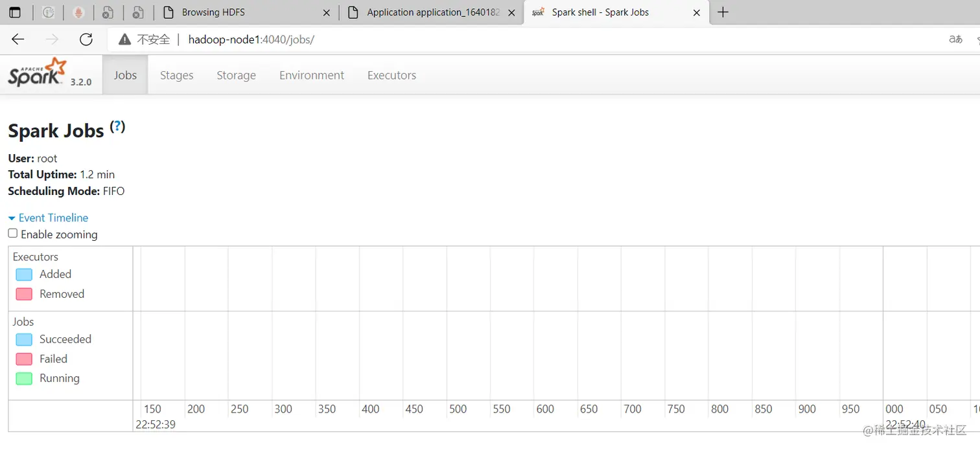Viewport: 980px width, 450px height.
Task: Open the Executors navigation tab
Action: click(391, 75)
